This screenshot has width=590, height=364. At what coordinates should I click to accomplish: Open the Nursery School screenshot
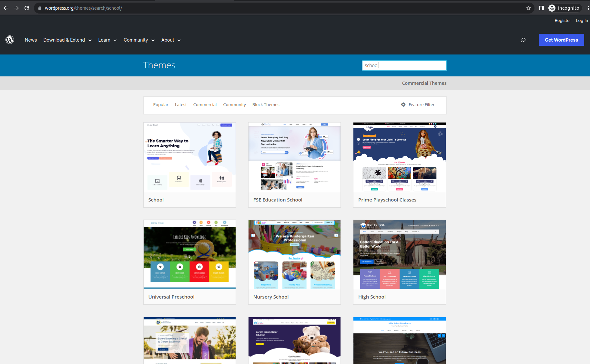(x=294, y=254)
